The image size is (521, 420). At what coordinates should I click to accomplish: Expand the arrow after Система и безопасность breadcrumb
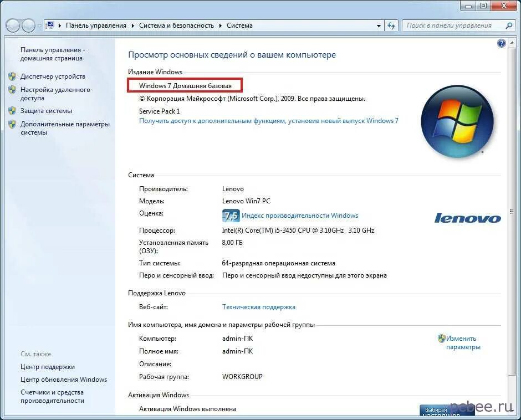220,25
